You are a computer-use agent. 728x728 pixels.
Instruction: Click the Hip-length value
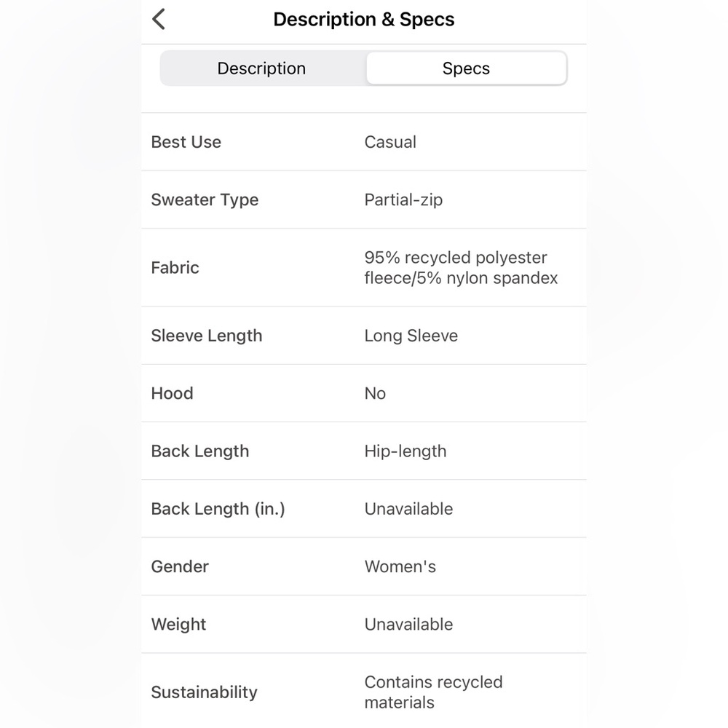pyautogui.click(x=405, y=451)
